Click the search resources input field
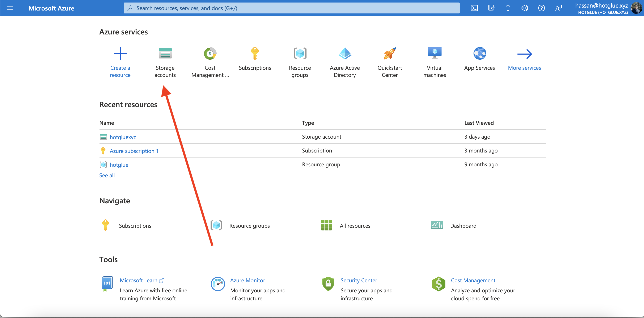 291,8
